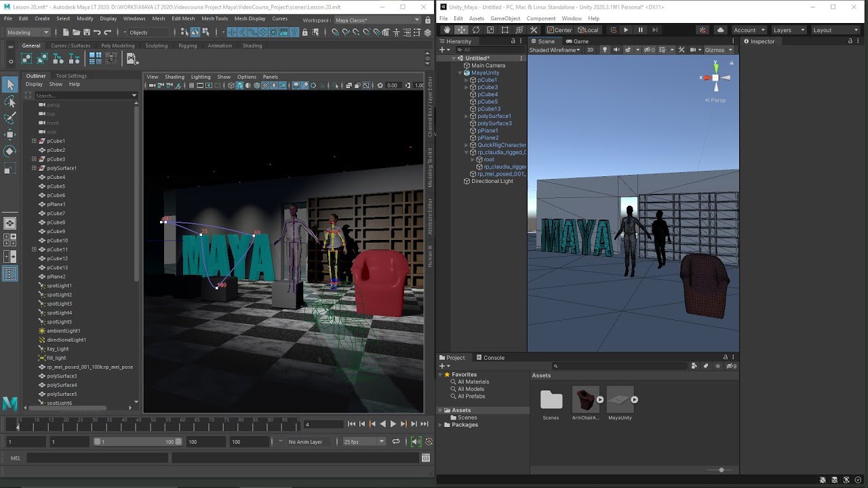Image resolution: width=868 pixels, height=488 pixels.
Task: Open Unity's Layers dropdown
Action: [x=789, y=30]
